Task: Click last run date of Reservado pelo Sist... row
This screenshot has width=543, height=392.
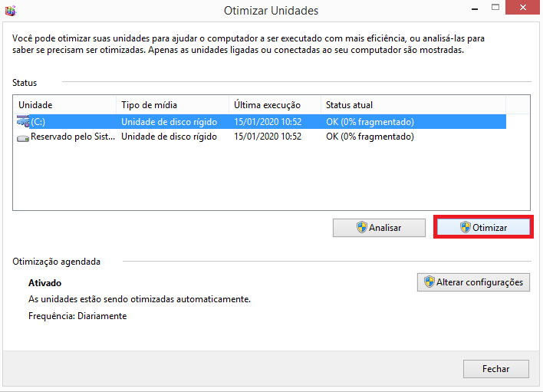Action: pyautogui.click(x=268, y=137)
